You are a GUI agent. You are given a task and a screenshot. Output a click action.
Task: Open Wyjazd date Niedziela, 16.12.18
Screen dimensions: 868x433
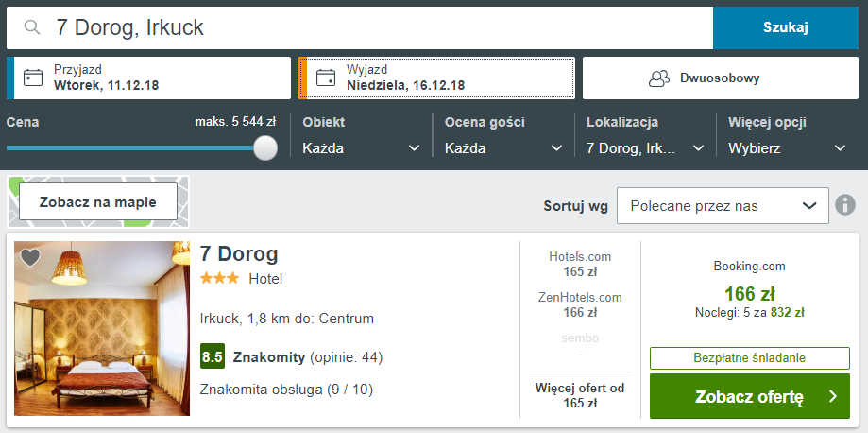436,78
